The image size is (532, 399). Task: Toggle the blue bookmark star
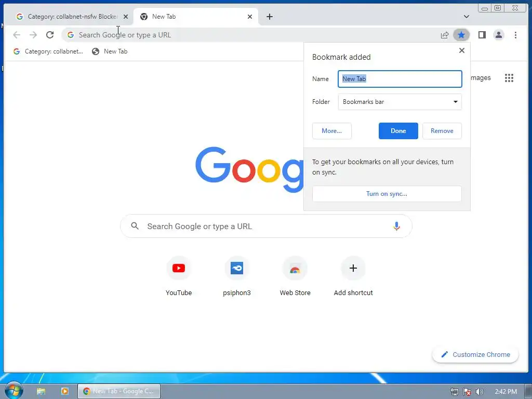pos(461,35)
